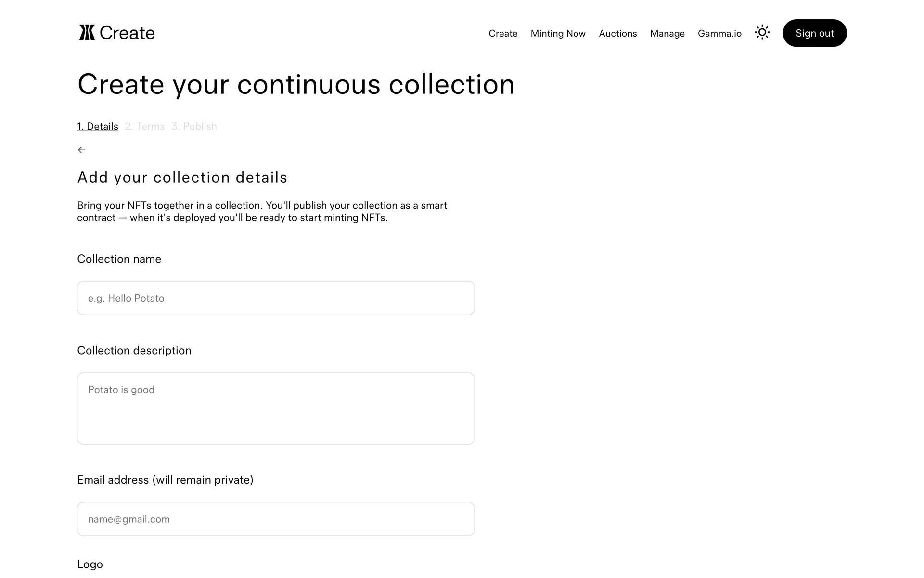Click the back arrow icon
924x578 pixels.
pos(82,150)
